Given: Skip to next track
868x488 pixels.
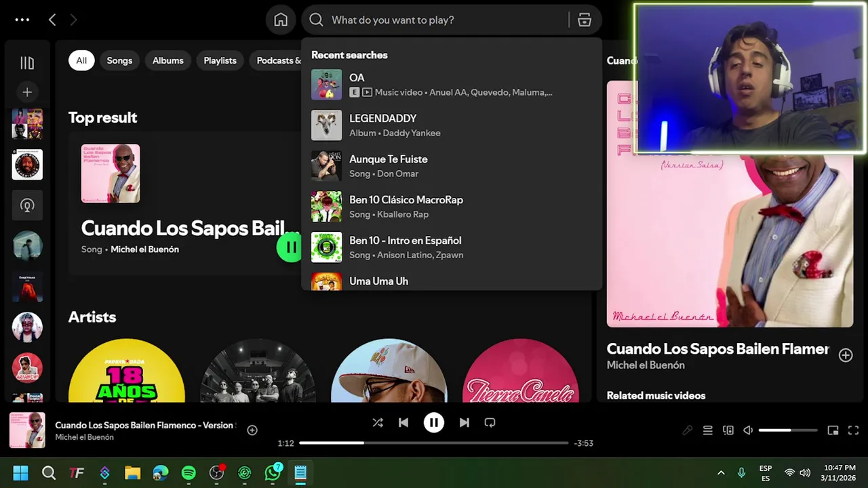Looking at the screenshot, I should coord(465,422).
